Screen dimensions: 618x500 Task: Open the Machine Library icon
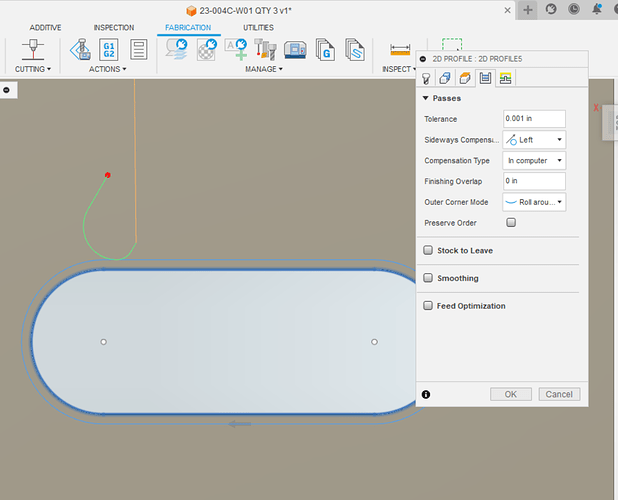point(295,50)
